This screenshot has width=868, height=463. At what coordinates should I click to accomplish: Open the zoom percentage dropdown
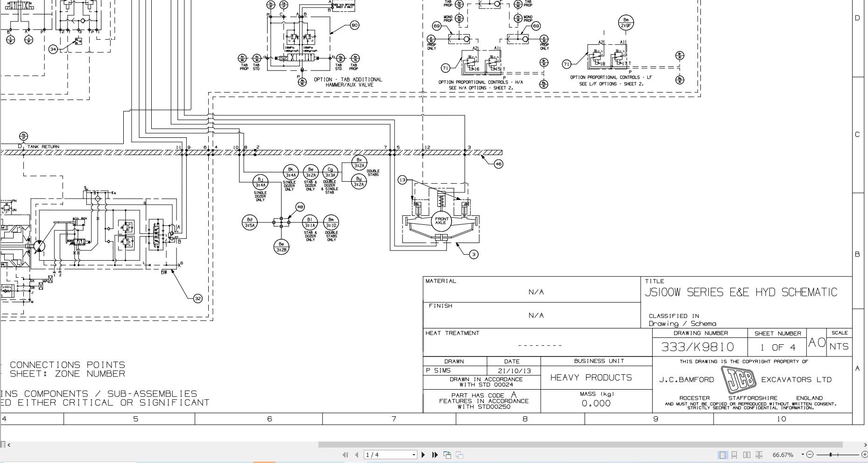point(802,454)
